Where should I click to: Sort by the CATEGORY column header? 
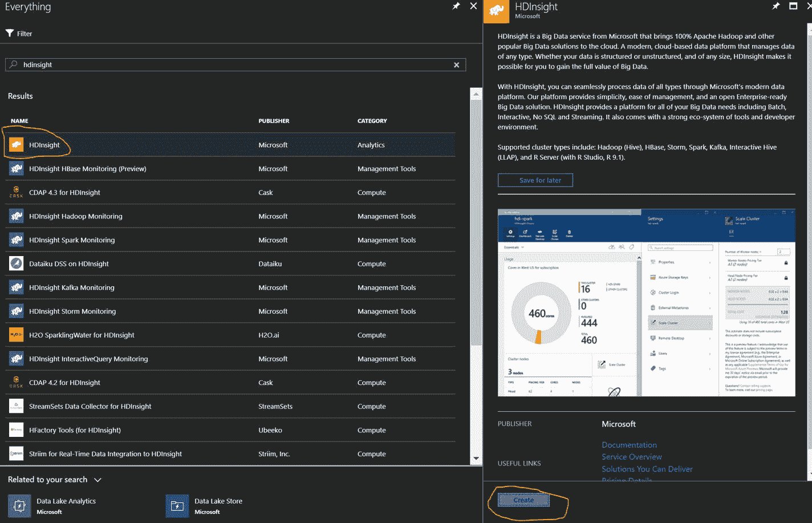(x=372, y=121)
